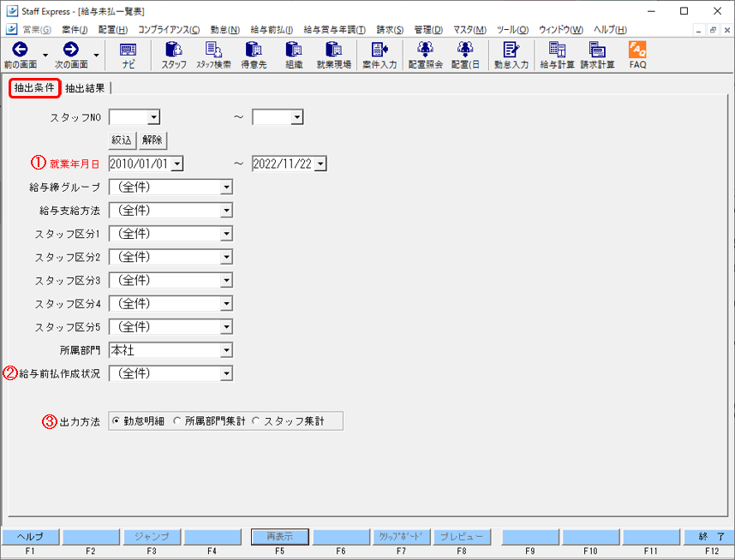The width and height of the screenshot is (735, 560).
Task: Expand the スタッフ区分4 dropdown
Action: coord(226,304)
